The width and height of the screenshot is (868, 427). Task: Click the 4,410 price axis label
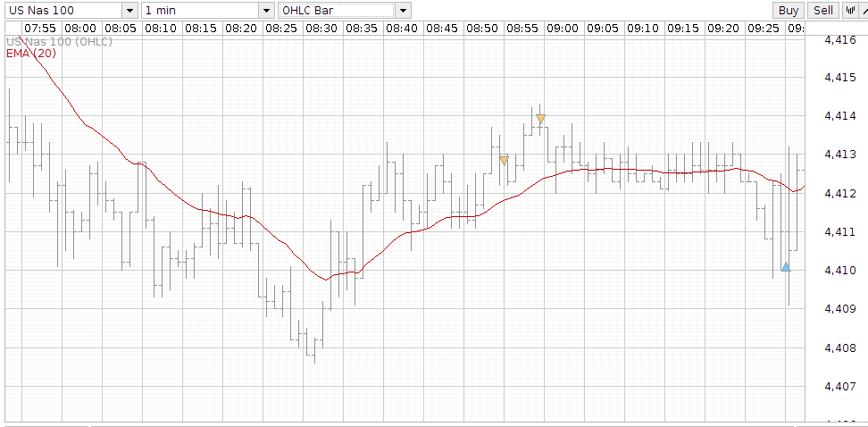pos(839,271)
